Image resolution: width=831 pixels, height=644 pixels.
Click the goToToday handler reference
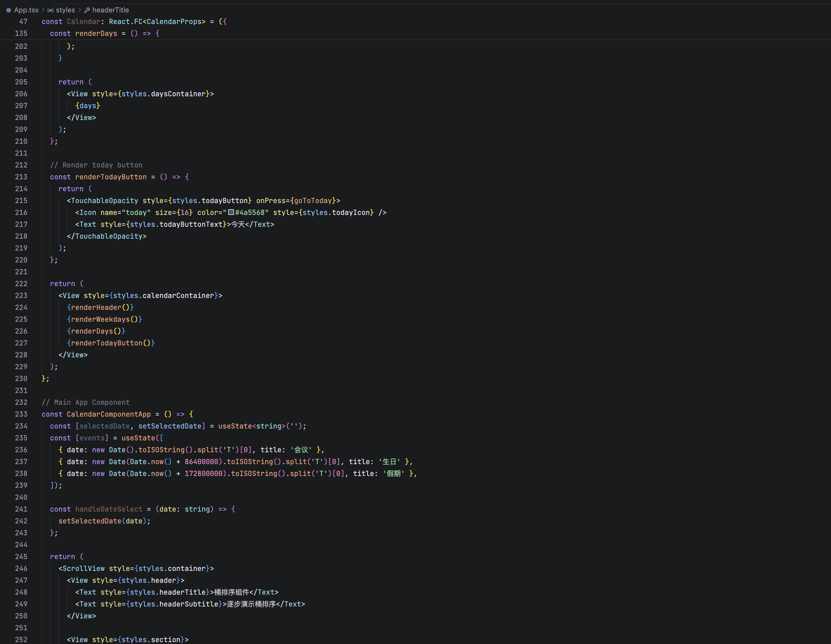[313, 200]
